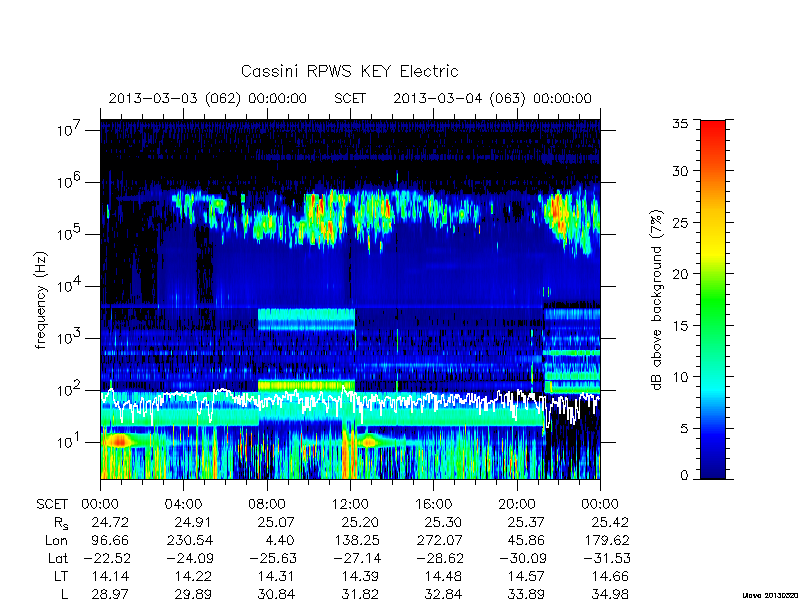
Task: Click the Lon value 96.66
Action: point(110,540)
